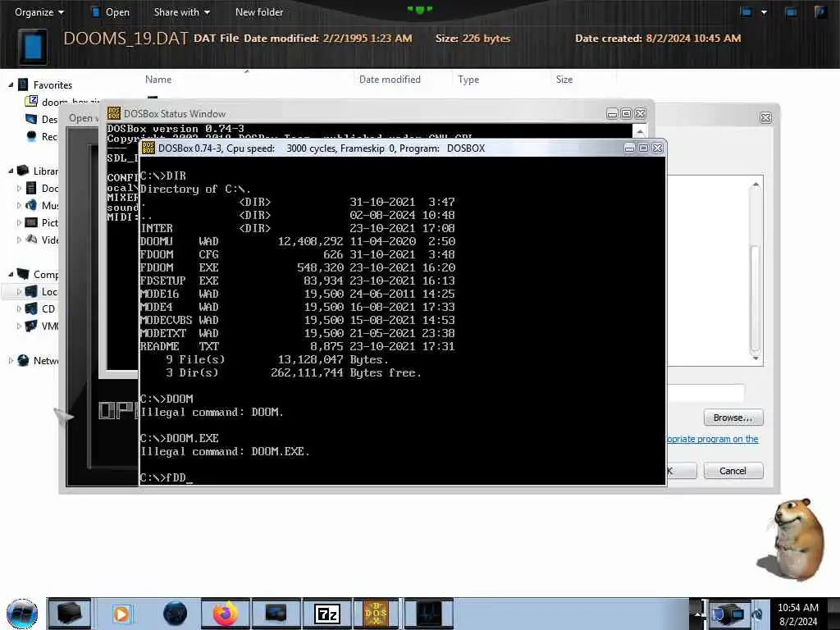Select Desktop in Explorer Favorites
The width and height of the screenshot is (840, 630).
43,119
